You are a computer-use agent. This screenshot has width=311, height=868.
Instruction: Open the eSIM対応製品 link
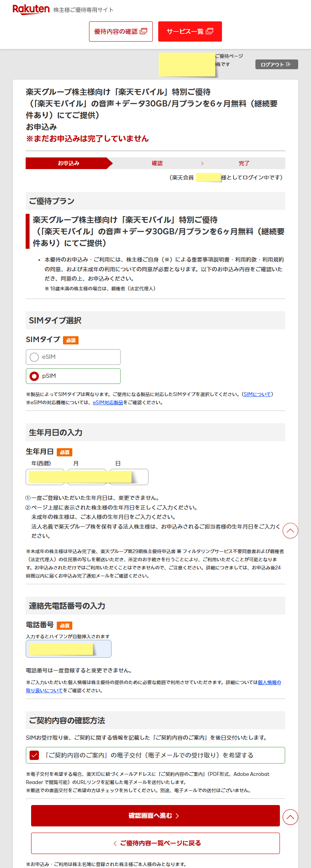[108, 402]
